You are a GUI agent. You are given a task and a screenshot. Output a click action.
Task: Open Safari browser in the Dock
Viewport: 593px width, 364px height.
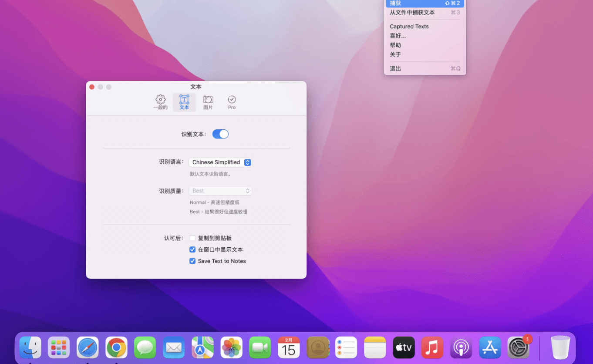[88, 347]
